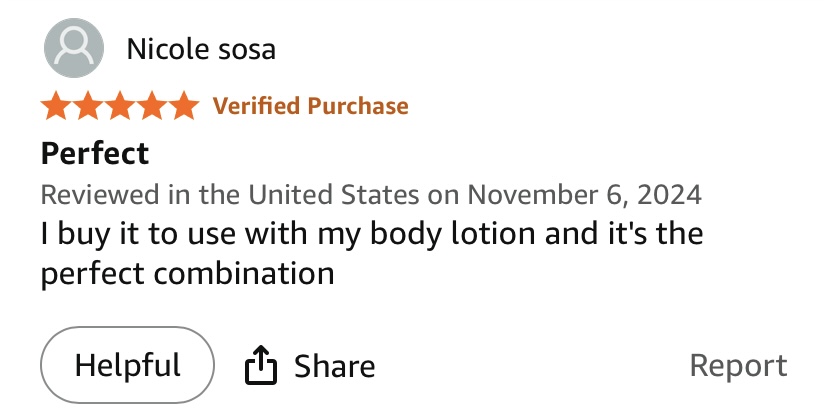Click the reviewer's profile avatar icon

(x=73, y=48)
